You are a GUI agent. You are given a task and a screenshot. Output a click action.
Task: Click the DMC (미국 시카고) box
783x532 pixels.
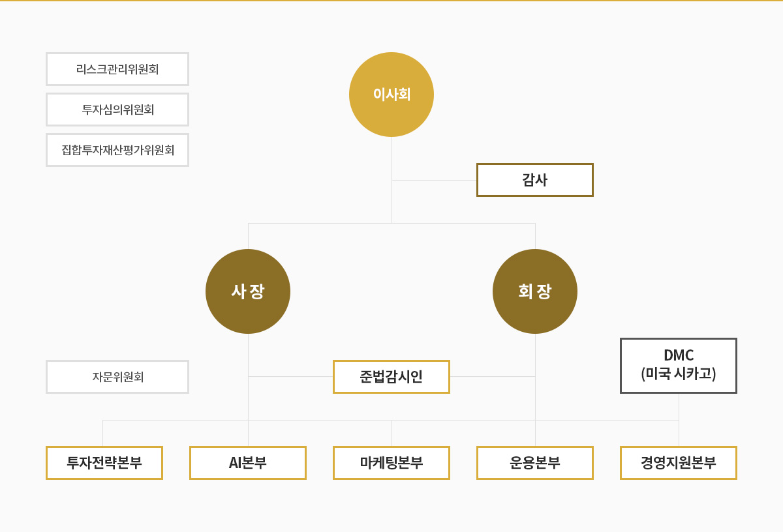679,366
